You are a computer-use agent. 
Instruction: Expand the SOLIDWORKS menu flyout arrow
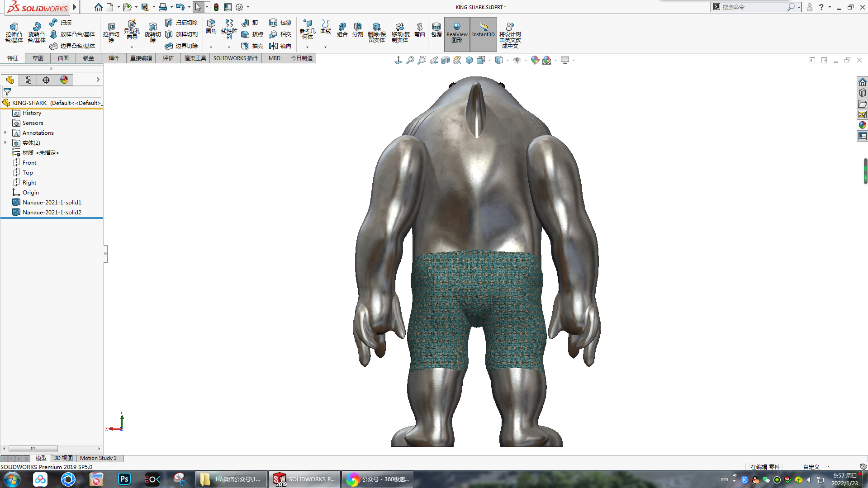75,7
